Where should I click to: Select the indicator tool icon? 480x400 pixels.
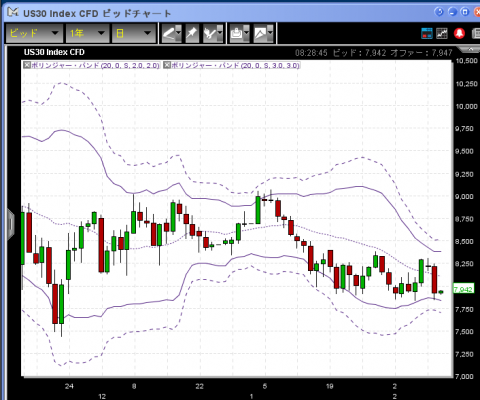[x=210, y=33]
